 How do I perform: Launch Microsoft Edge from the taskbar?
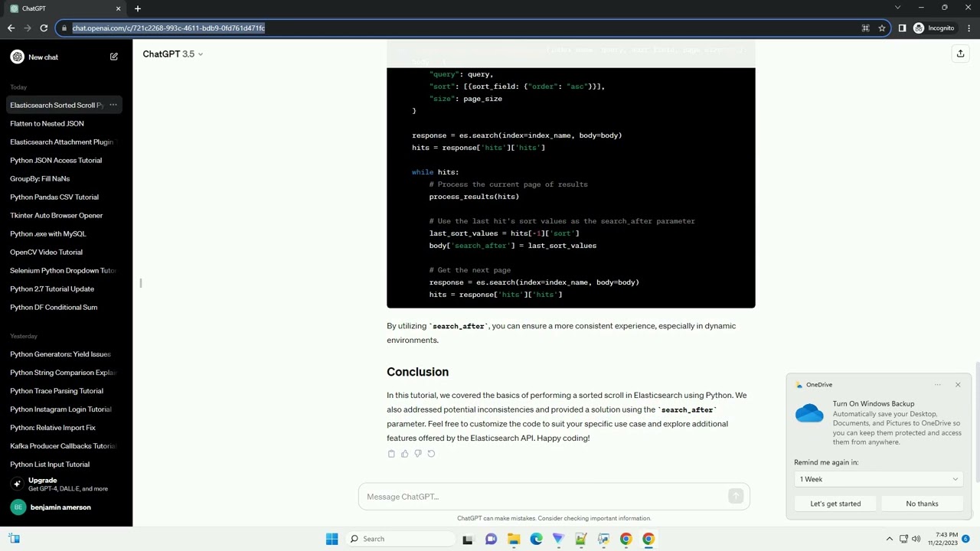click(536, 539)
